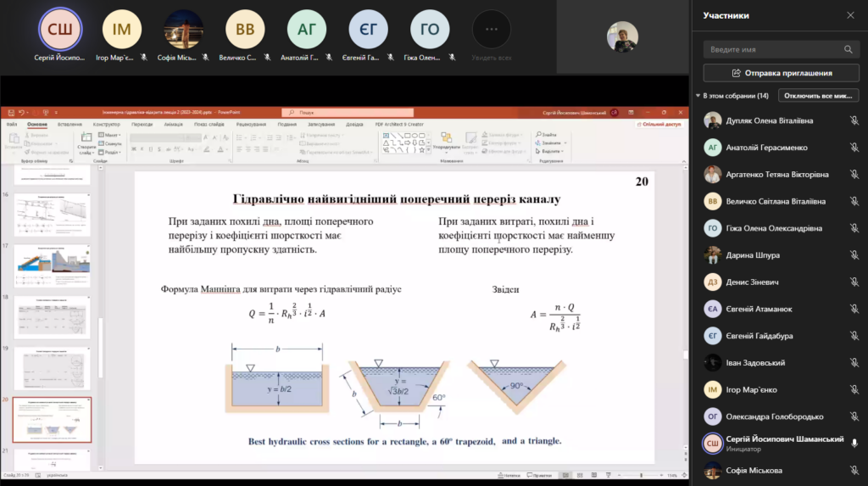This screenshot has height=486, width=868.
Task: Click the ЄГ avatar of Євгеній
Action: [x=368, y=29]
